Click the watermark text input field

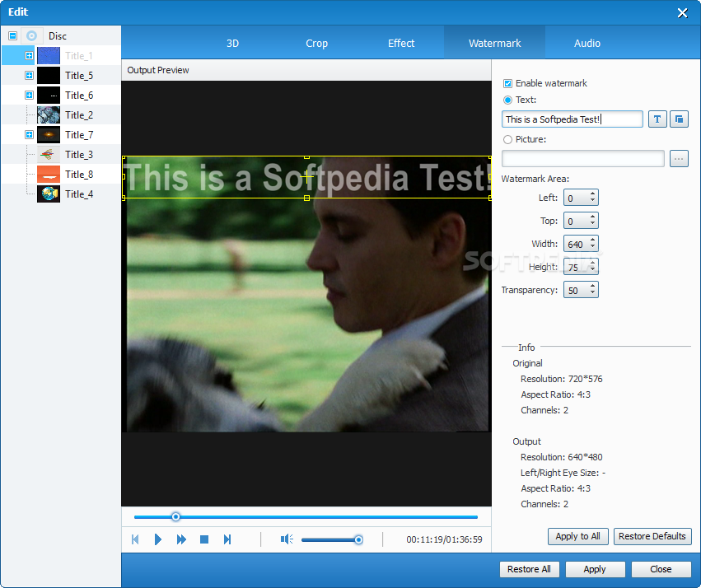[572, 119]
